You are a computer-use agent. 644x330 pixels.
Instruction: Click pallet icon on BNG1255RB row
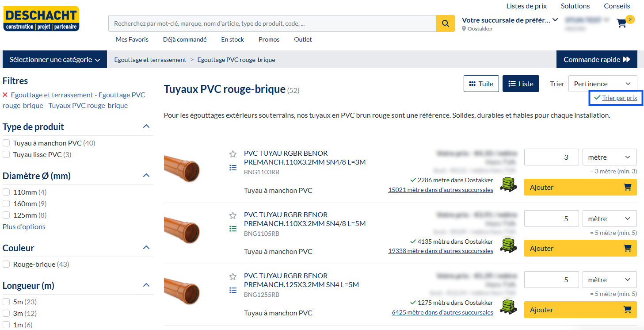[x=508, y=307]
